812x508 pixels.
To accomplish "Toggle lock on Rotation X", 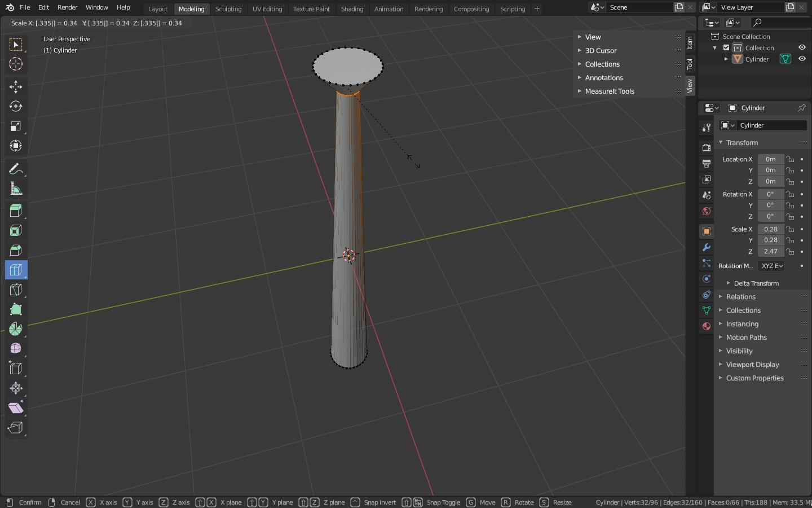I will coord(791,194).
